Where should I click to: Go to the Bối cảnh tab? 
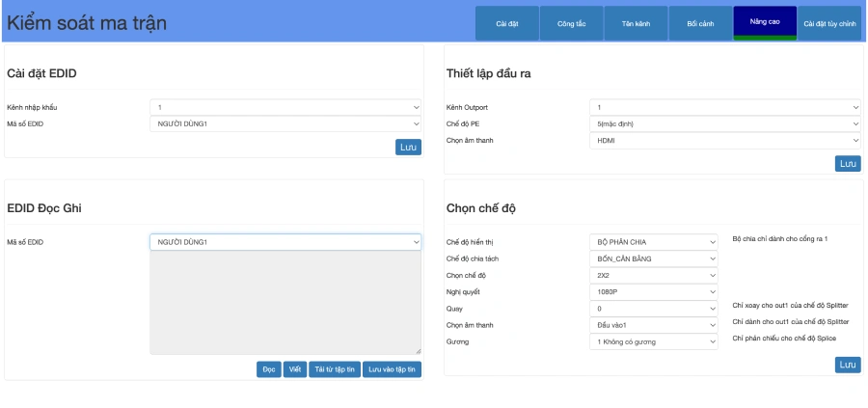point(700,23)
